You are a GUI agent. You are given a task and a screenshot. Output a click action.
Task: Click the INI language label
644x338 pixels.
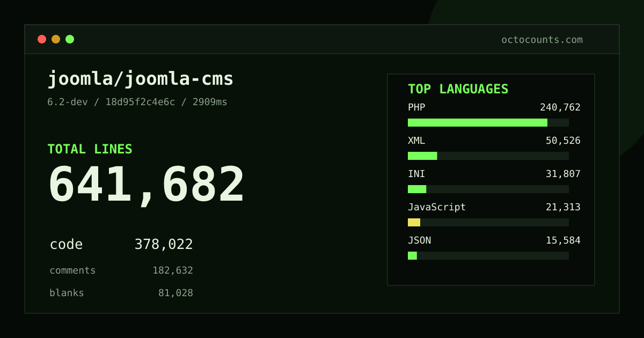416,174
